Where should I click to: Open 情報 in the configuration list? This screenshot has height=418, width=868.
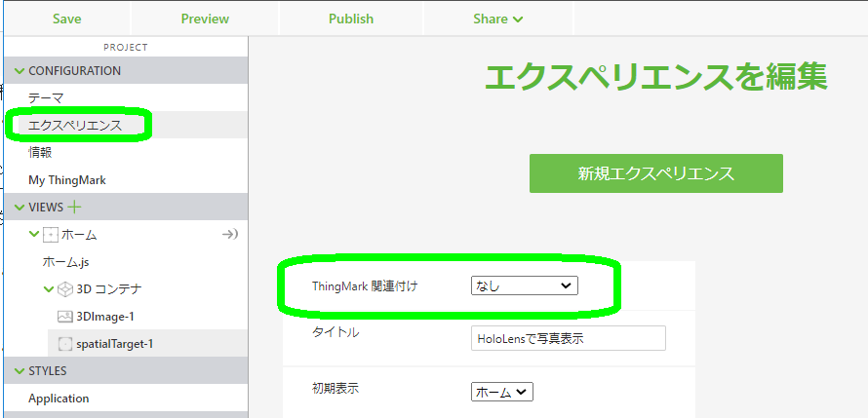point(40,153)
